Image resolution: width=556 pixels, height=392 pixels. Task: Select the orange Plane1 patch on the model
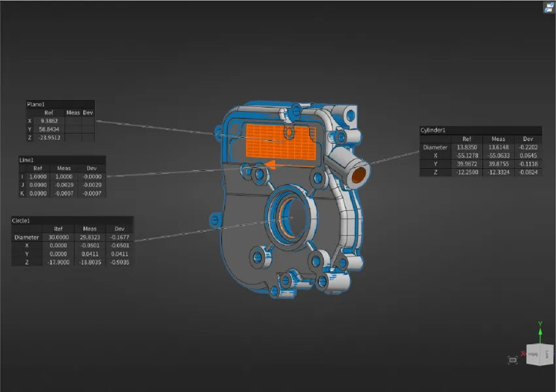coord(280,142)
